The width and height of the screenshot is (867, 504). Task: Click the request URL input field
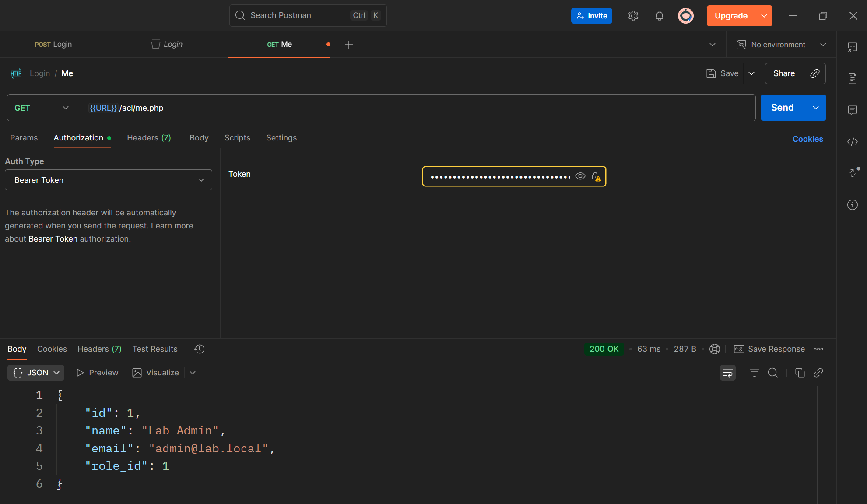416,108
